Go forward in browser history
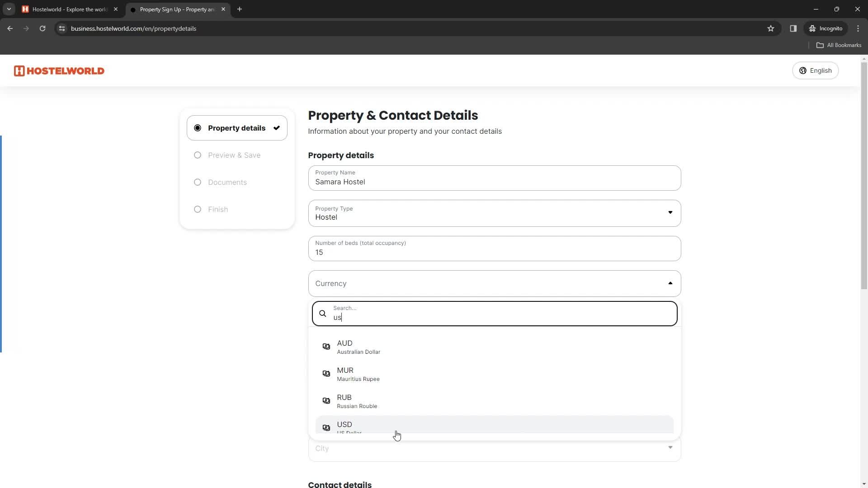 pyautogui.click(x=26, y=28)
